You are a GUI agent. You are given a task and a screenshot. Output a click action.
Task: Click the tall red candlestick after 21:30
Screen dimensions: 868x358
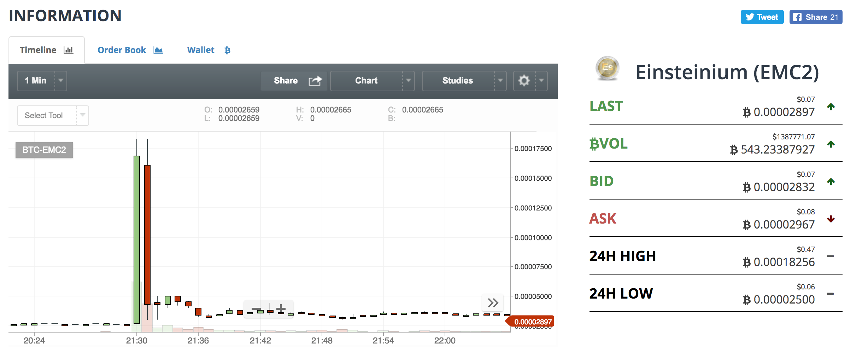(147, 235)
